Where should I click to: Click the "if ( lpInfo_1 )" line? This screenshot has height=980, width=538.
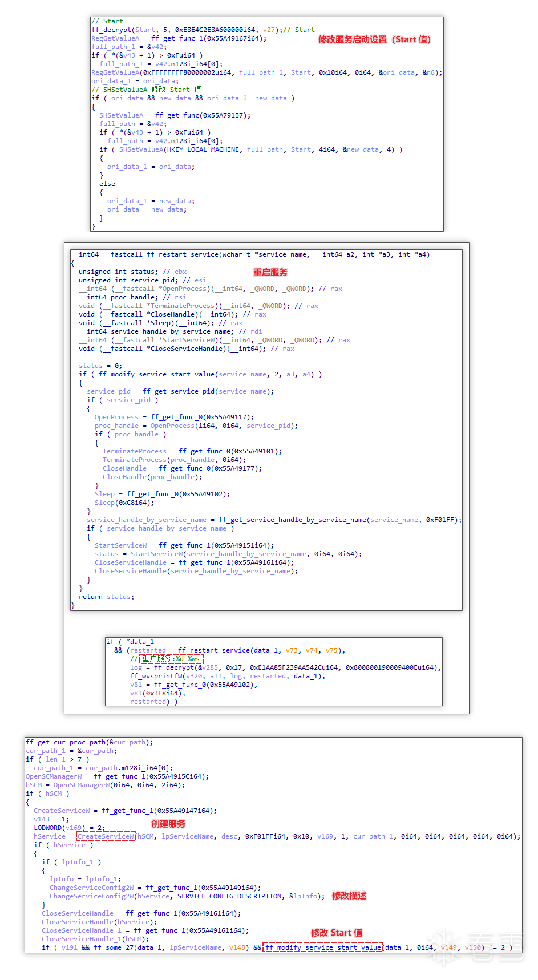71,862
